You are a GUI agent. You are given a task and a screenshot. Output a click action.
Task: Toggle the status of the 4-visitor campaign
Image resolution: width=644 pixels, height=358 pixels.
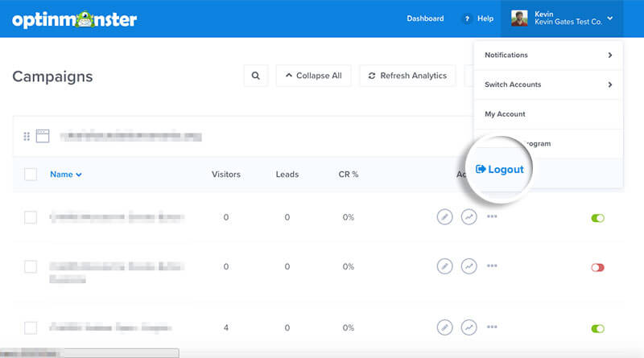[x=597, y=328]
